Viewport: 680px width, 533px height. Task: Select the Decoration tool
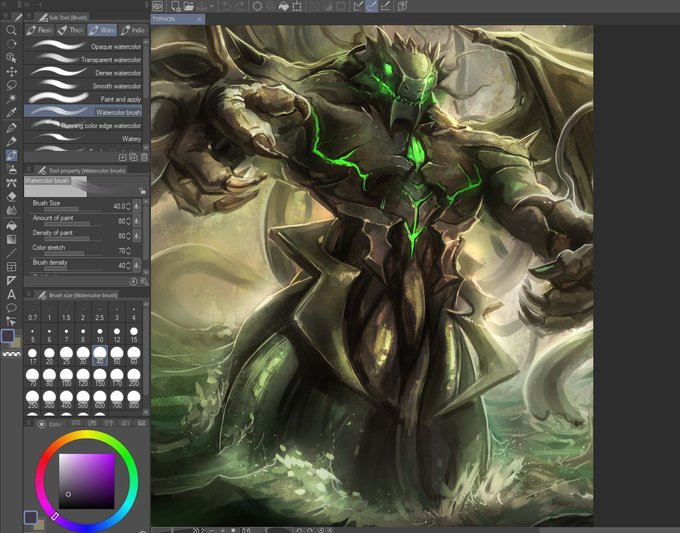11,183
